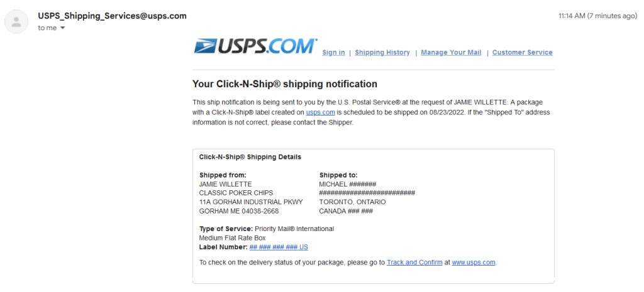The width and height of the screenshot is (644, 292).
Task: Click the www.usps.com link at the bottom
Action: pyautogui.click(x=474, y=262)
